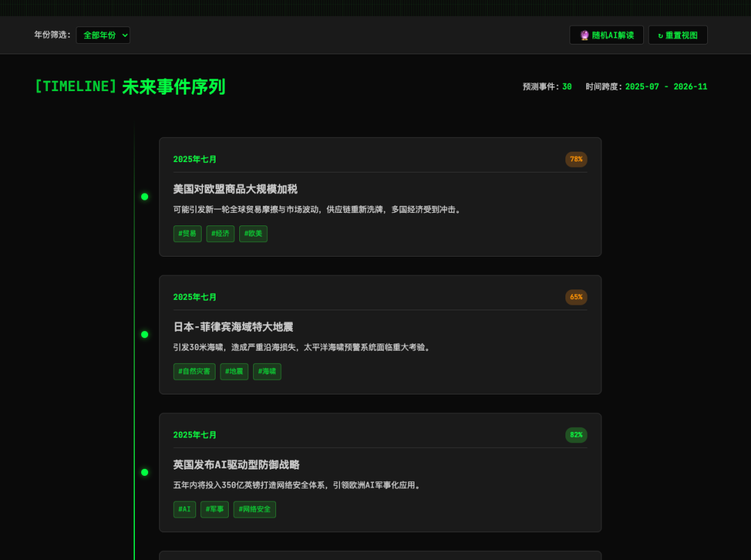Click the description starting 引发30米海啸

[x=303, y=347]
